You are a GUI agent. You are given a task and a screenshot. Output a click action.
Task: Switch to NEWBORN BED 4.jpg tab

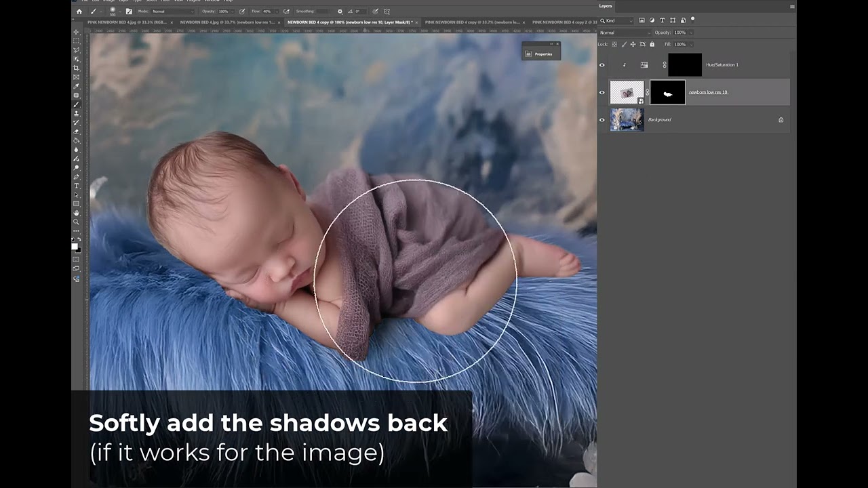pyautogui.click(x=227, y=22)
